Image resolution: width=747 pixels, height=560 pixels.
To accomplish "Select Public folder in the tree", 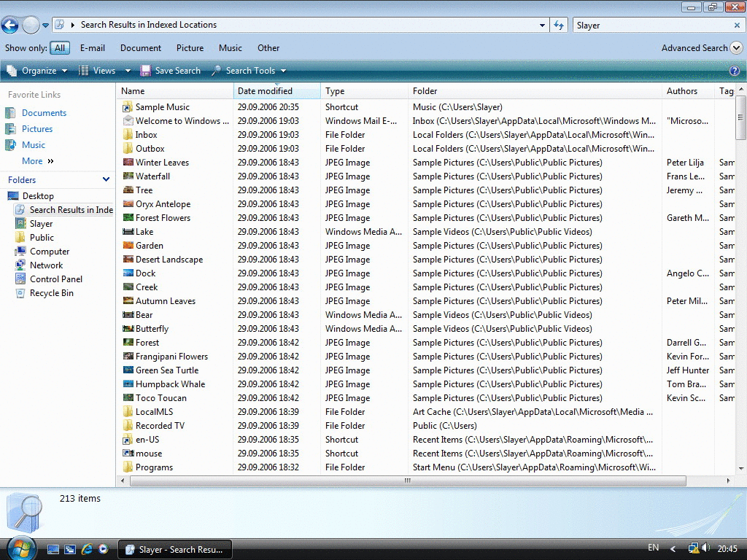I will point(42,237).
